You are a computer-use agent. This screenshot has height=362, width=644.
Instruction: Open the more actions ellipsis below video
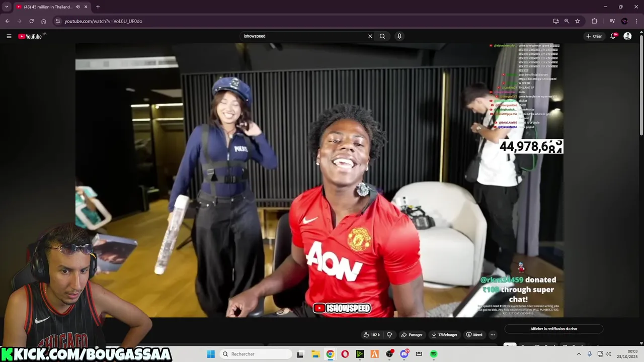pos(493,335)
